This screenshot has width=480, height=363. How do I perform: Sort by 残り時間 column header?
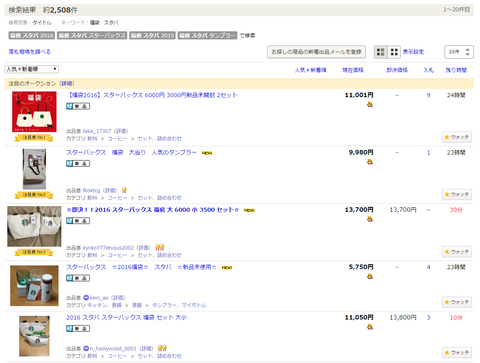click(x=456, y=70)
